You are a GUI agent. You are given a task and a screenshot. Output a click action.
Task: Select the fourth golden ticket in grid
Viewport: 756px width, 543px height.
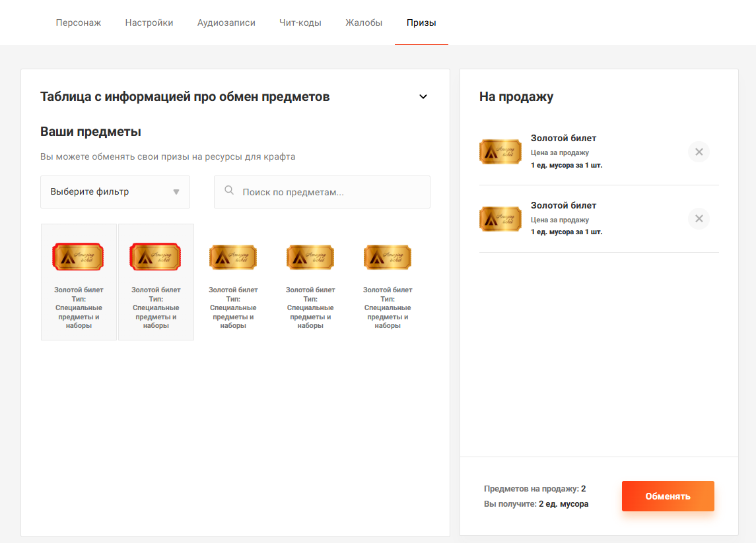click(310, 282)
